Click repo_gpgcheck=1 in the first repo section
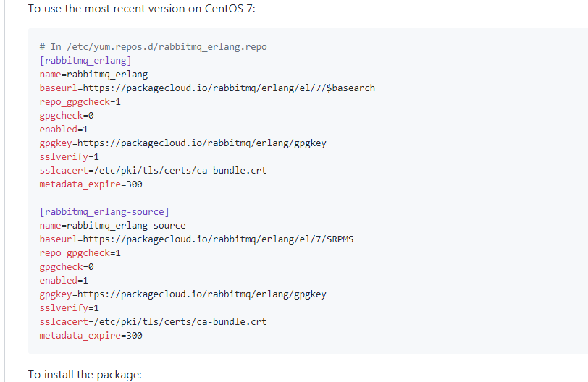Image resolution: width=588 pixels, height=382 pixels. 80,102
